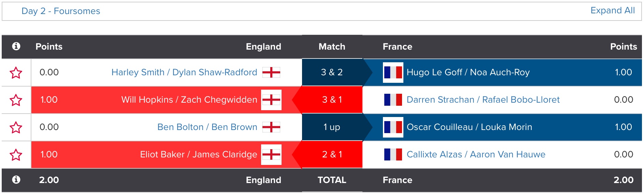Click the info icon in total row
644x194 pixels.
click(x=16, y=180)
